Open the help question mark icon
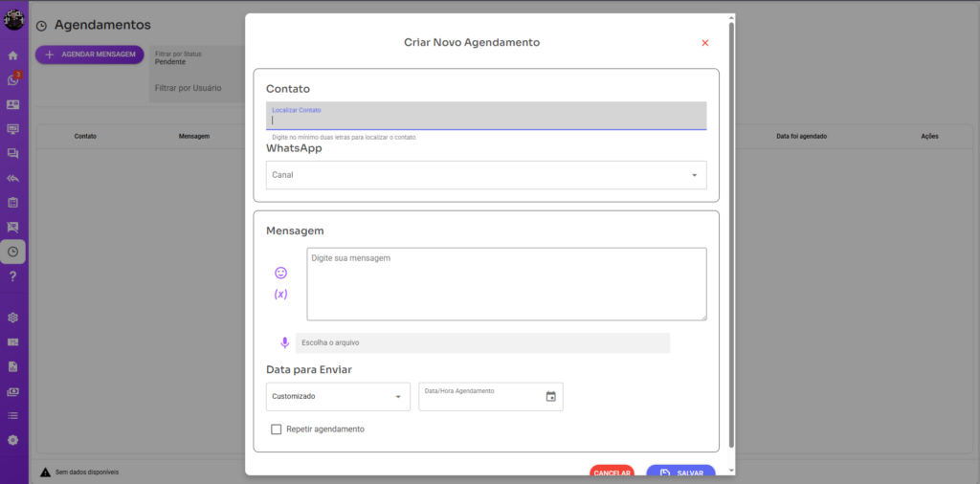Image resolution: width=980 pixels, height=484 pixels. [12, 276]
